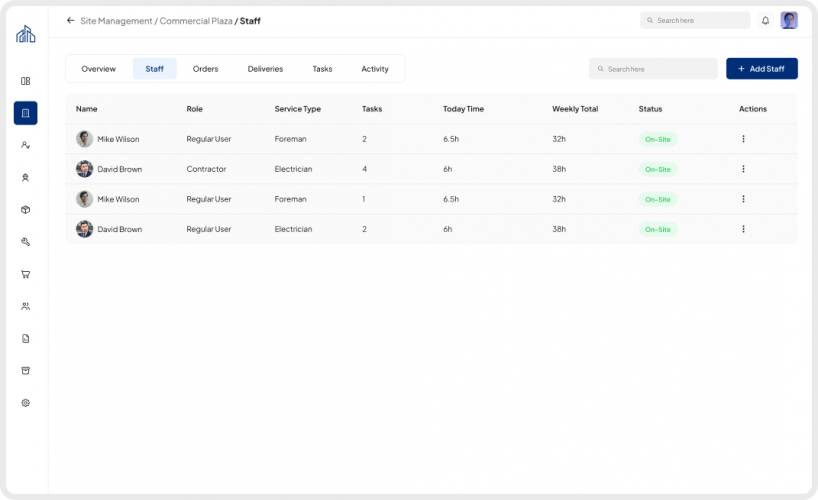Click the Name column header
Image resolution: width=818 pixels, height=500 pixels.
[87, 109]
